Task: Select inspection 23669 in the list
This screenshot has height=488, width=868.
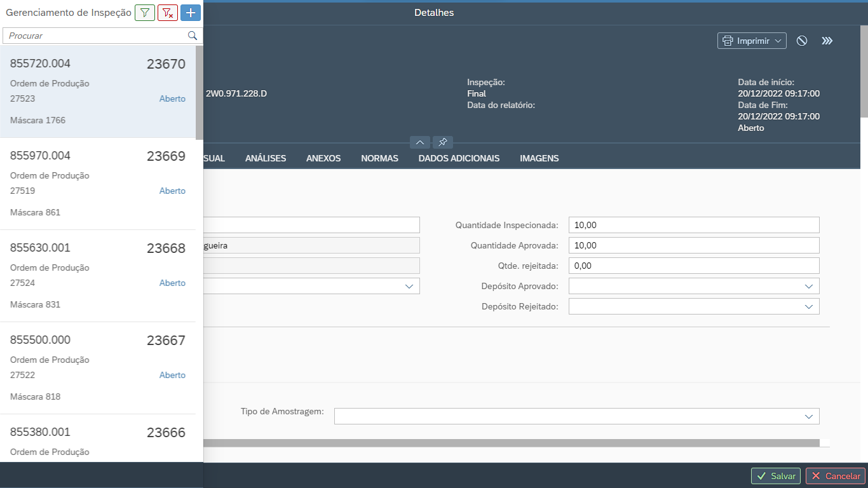Action: coord(98,184)
